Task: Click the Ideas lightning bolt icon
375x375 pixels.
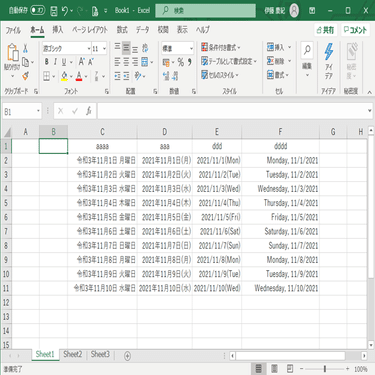Action: (329, 52)
